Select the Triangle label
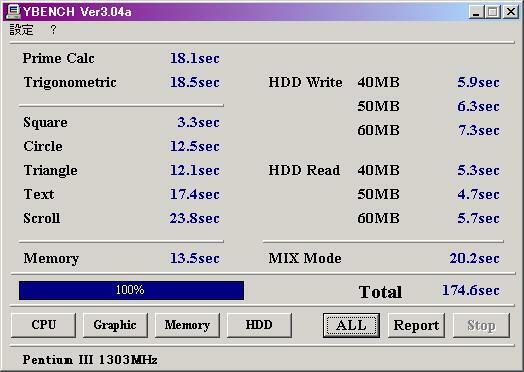The width and height of the screenshot is (524, 372). click(50, 170)
